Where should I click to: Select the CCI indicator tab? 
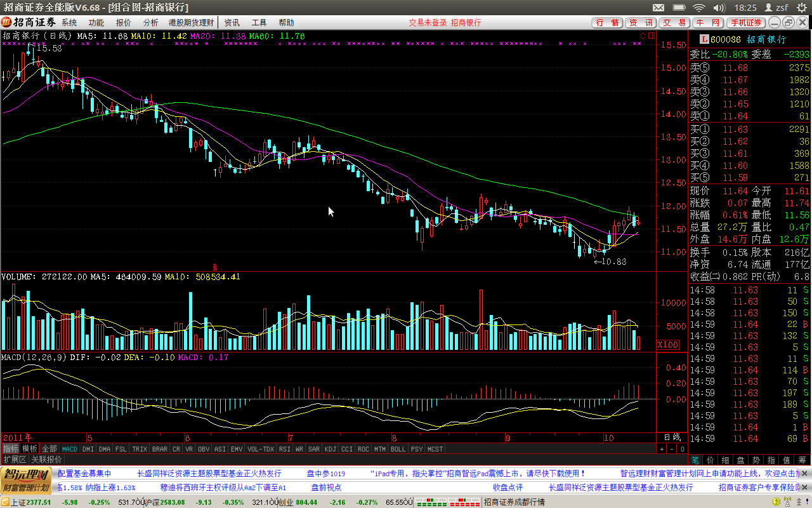pos(347,449)
